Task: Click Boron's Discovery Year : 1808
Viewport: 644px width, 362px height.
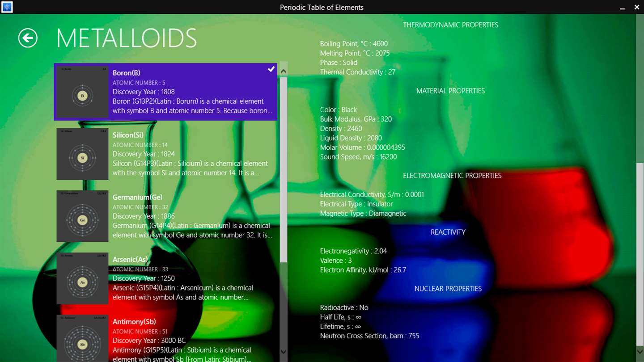Action: tap(144, 92)
